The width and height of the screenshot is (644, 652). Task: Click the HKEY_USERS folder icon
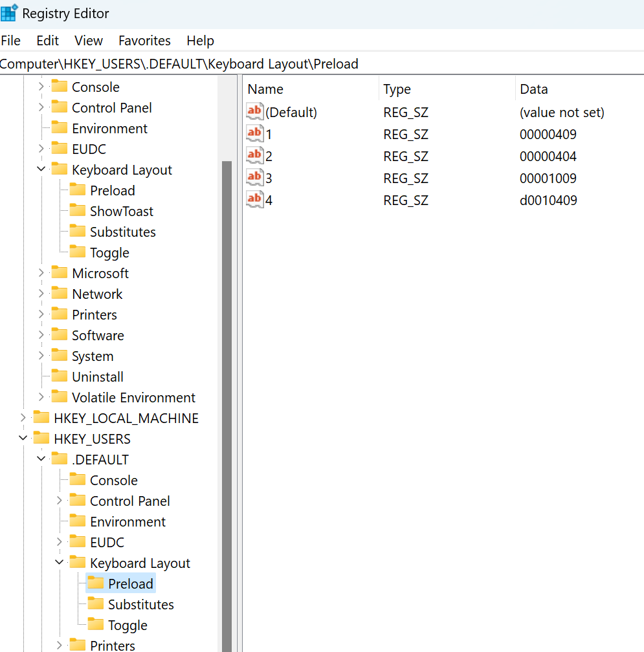[x=41, y=439]
